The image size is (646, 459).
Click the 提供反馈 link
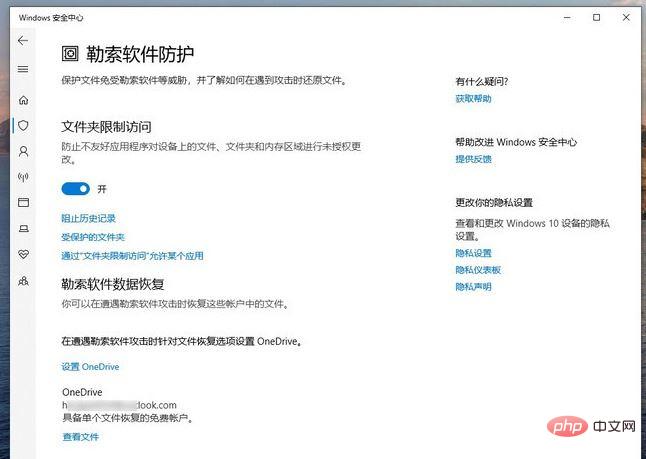pyautogui.click(x=473, y=159)
